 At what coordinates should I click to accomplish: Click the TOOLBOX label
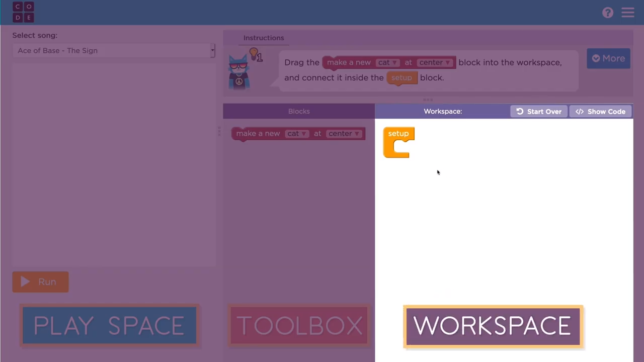point(299,326)
